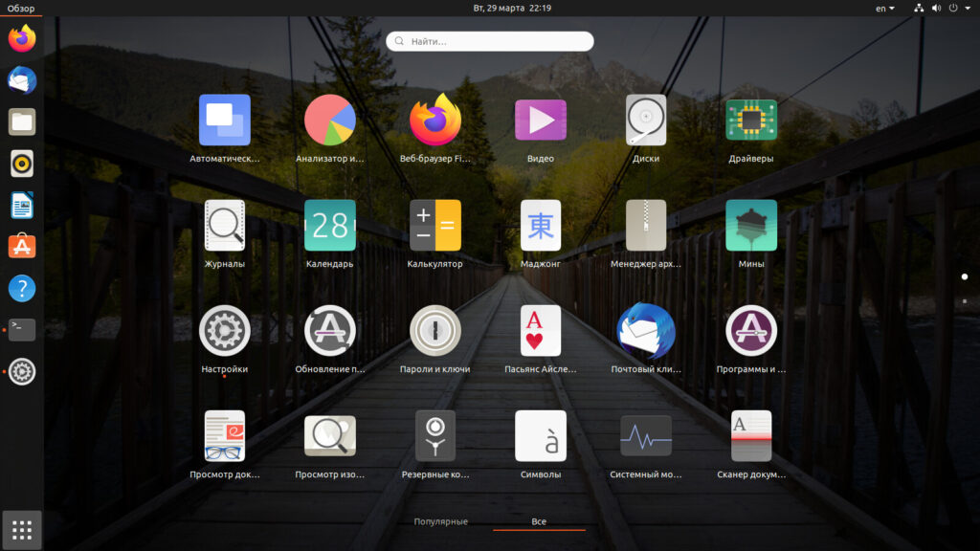Open the Mahjongg game icon
The width and height of the screenshot is (980, 551).
tap(540, 226)
